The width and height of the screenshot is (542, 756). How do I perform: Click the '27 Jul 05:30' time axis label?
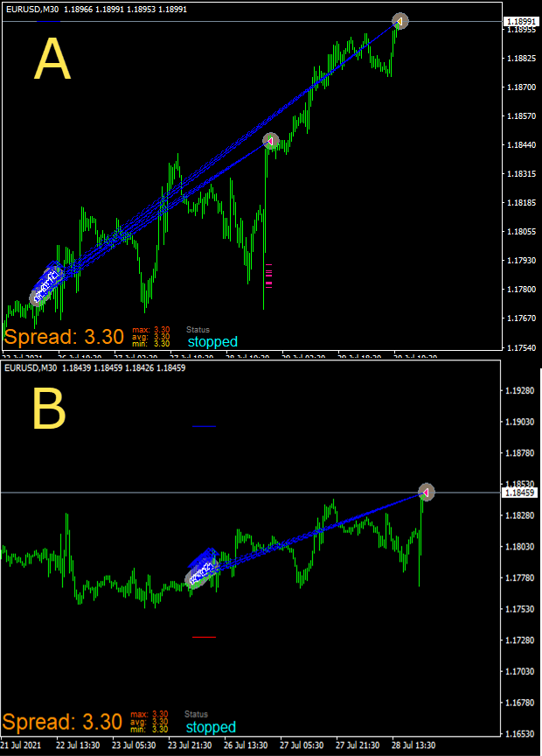tap(302, 745)
